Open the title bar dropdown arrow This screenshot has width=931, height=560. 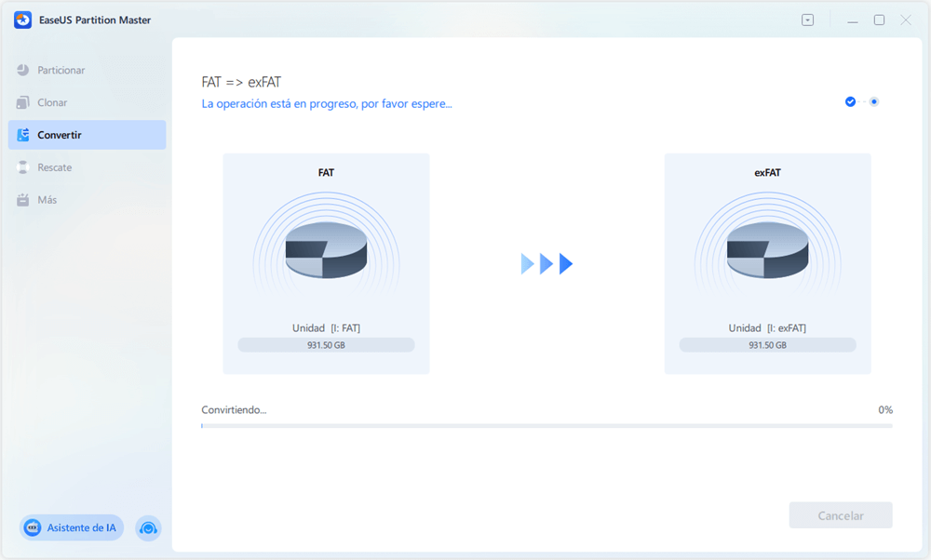pos(807,19)
